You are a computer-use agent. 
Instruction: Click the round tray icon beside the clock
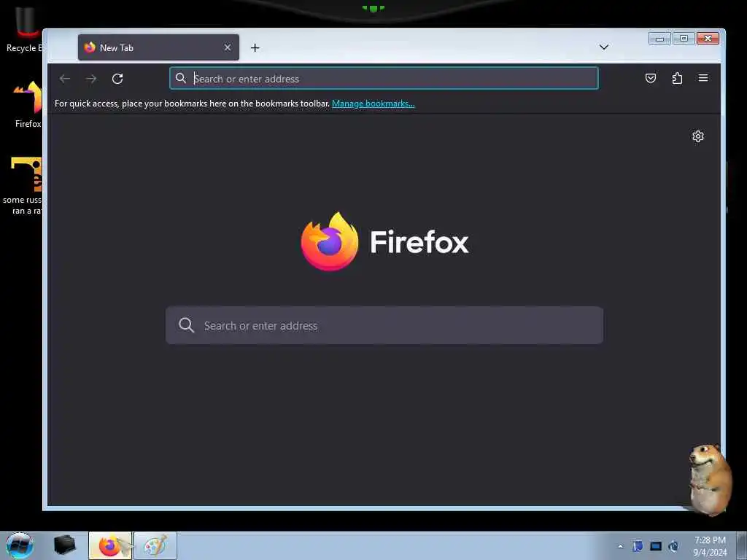point(673,546)
